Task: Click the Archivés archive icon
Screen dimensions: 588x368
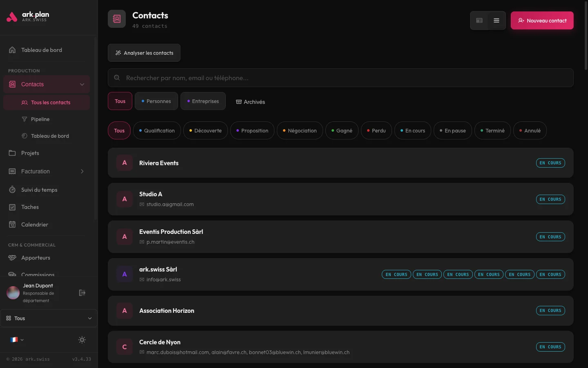Action: (238, 102)
